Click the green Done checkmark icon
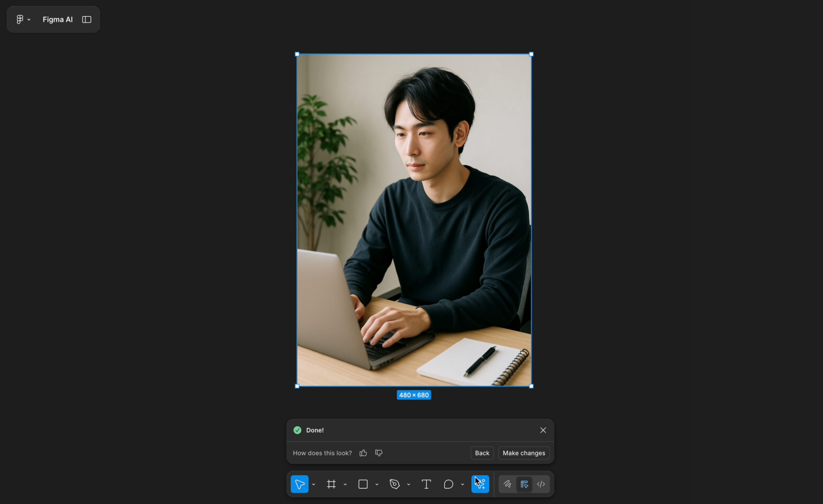Screen dimensions: 823x504 [x=297, y=430]
